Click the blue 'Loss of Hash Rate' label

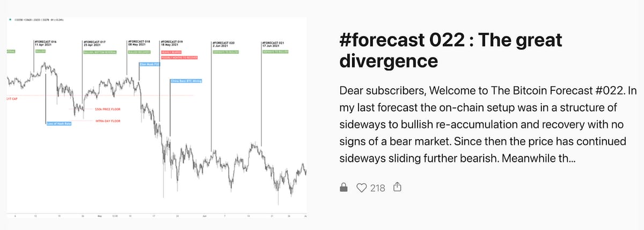(58, 124)
